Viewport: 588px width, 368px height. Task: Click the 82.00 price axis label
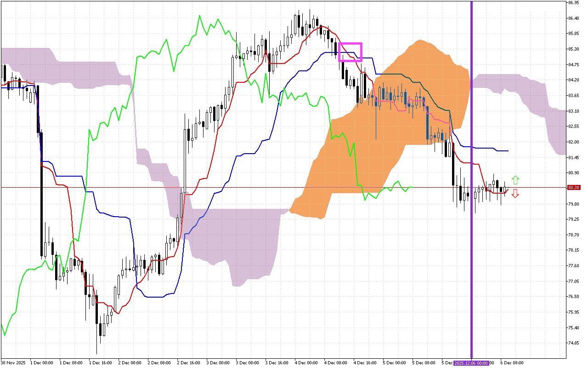point(573,142)
